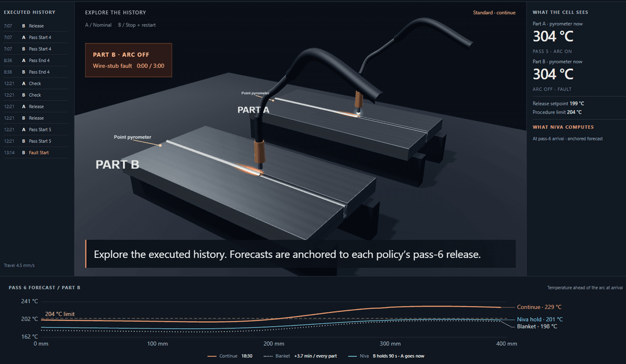Toggle the Blanket +3.7 min legend entry

tap(300, 356)
